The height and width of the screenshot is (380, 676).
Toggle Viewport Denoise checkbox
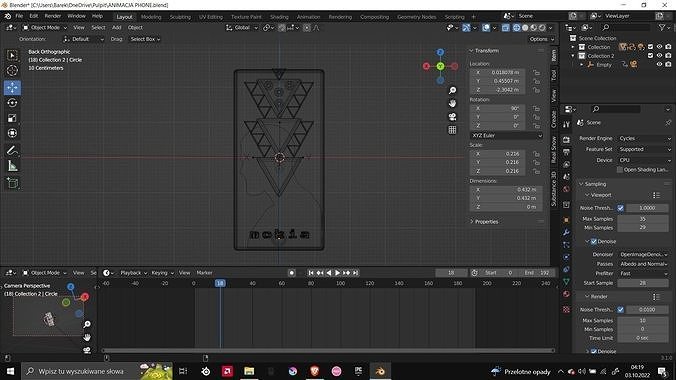[x=594, y=241]
